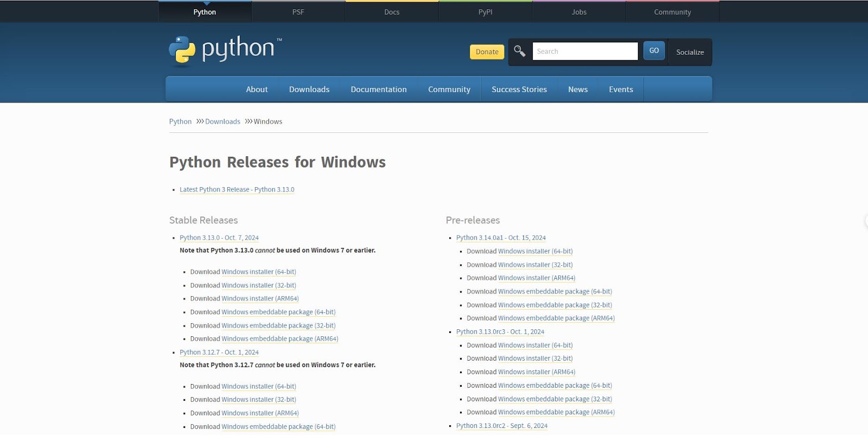Go to Downloads breadcrumb link
Image resolution: width=868 pixels, height=435 pixels.
coord(222,121)
